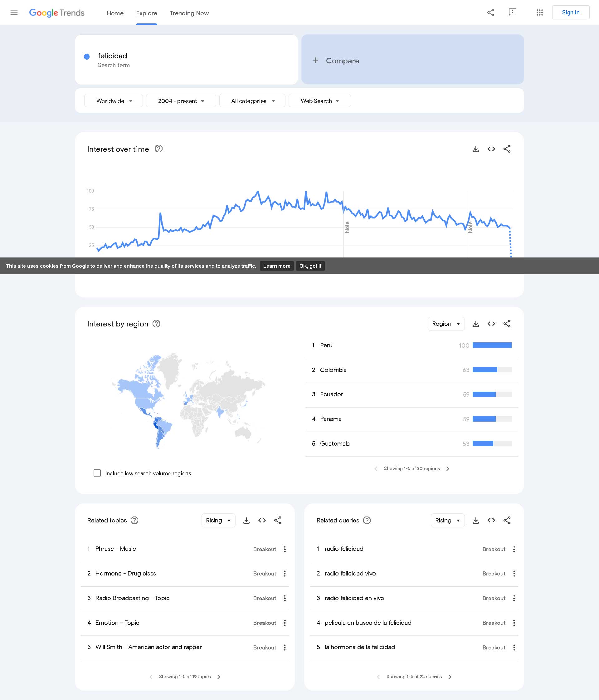Open the Web Search type dropdown

(x=320, y=101)
